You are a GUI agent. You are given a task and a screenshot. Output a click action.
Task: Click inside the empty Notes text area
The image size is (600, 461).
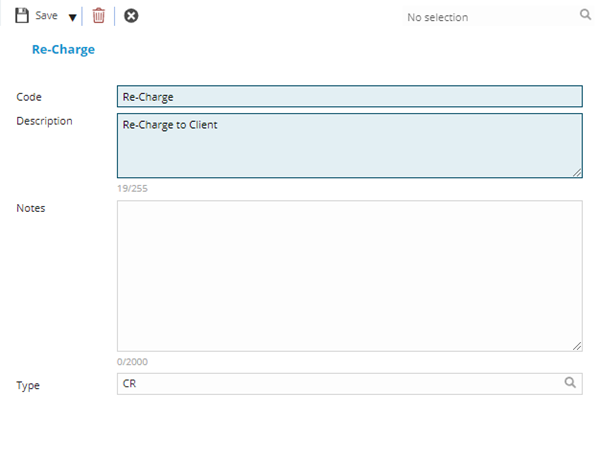(x=349, y=275)
